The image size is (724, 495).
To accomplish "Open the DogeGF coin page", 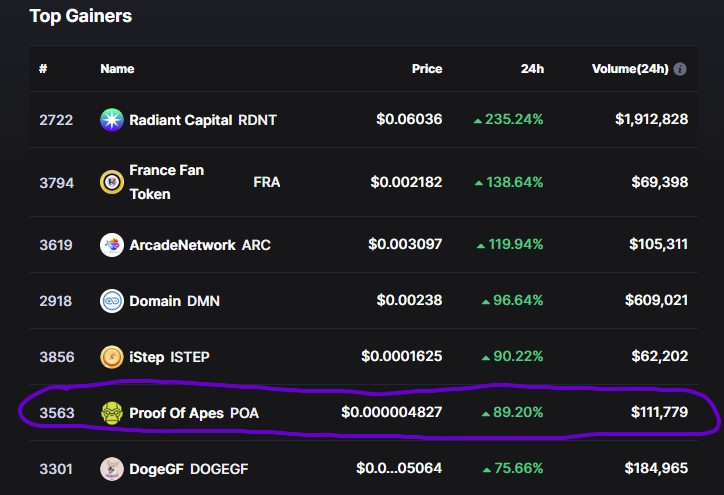I will coord(157,469).
